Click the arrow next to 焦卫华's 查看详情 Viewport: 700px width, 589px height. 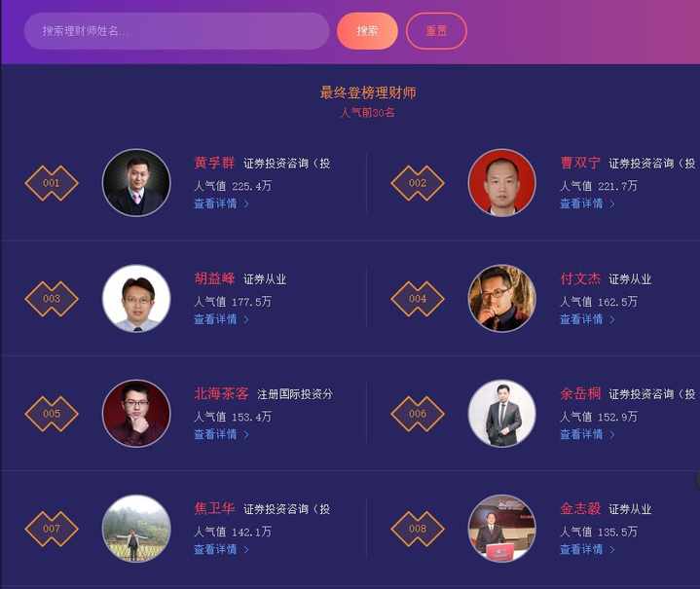245,550
